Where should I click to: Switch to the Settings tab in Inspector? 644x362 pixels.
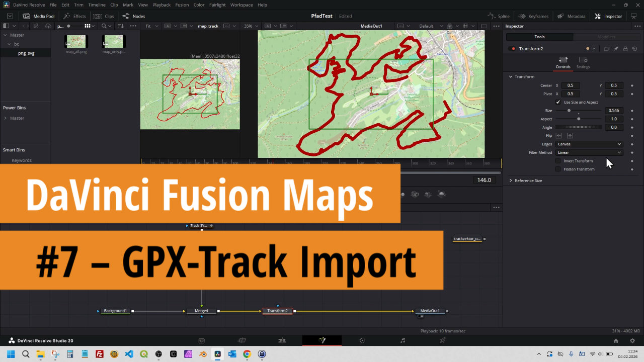click(x=583, y=62)
